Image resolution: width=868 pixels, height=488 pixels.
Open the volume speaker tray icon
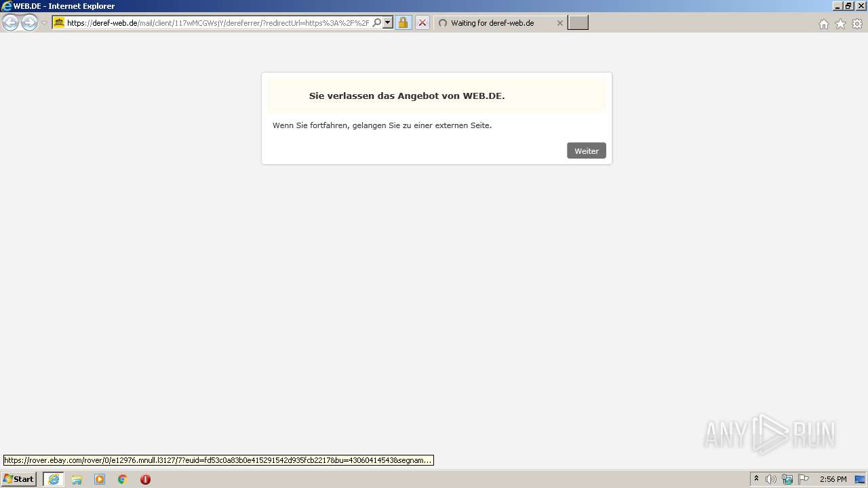771,479
